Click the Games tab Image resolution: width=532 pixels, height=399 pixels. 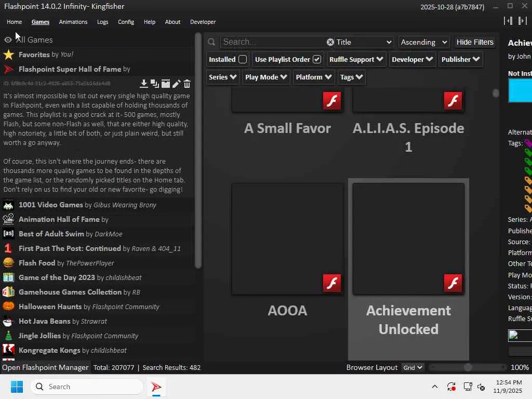41,22
